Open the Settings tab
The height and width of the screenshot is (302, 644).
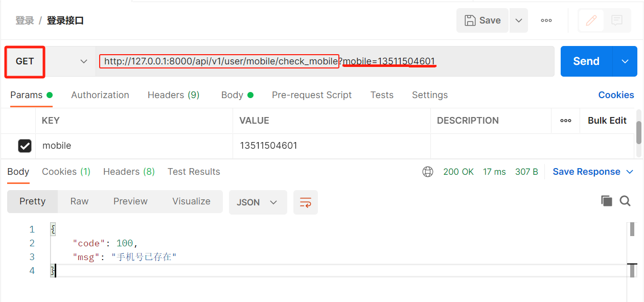[x=430, y=95]
